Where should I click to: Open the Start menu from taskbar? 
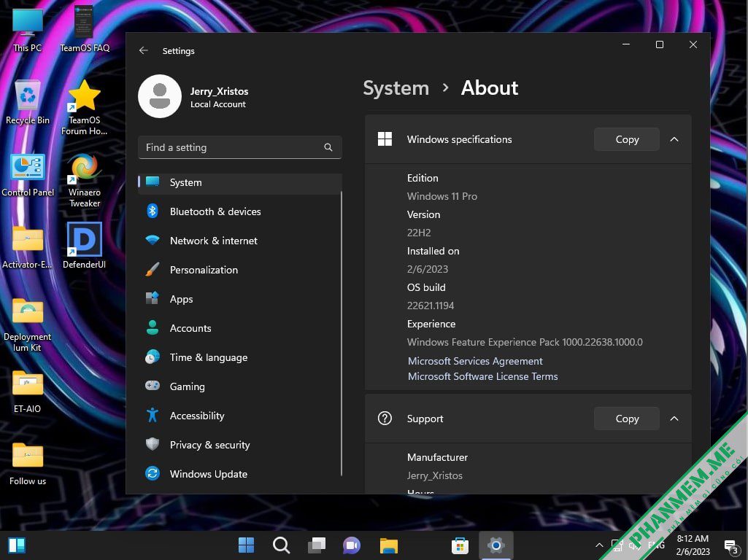(246, 545)
